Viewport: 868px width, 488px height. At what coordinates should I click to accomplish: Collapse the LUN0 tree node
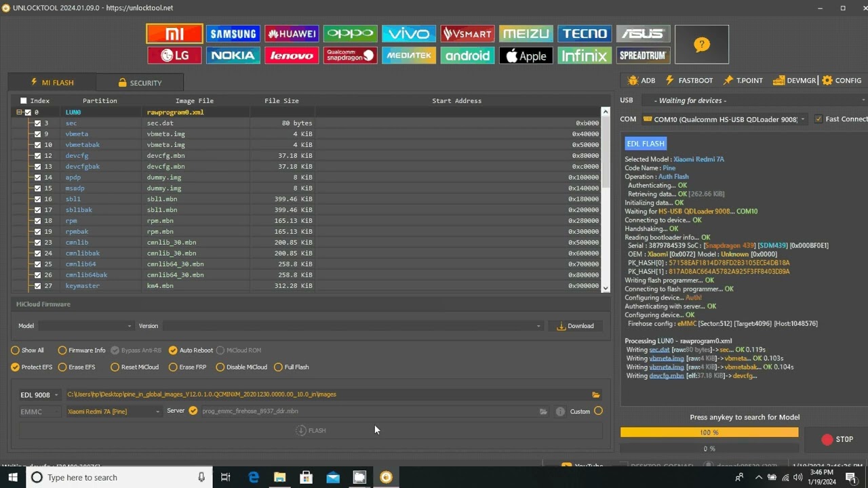pos(20,113)
